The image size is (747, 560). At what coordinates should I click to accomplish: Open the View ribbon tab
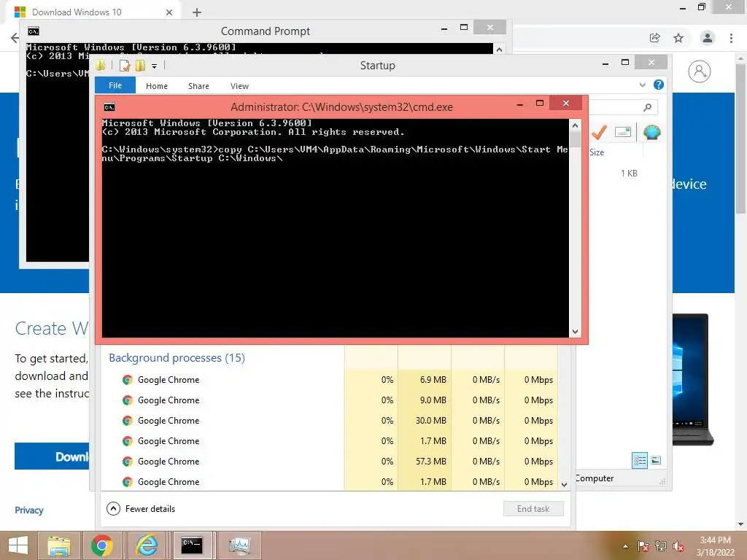pos(239,86)
